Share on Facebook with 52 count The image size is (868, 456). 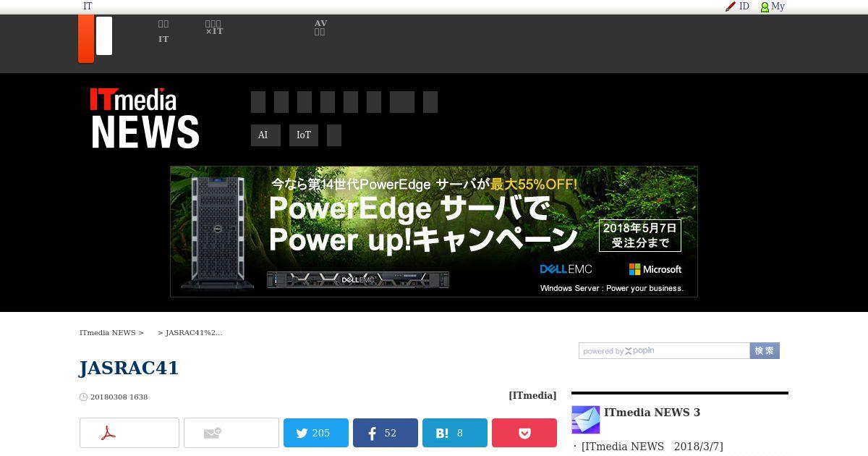click(x=386, y=433)
